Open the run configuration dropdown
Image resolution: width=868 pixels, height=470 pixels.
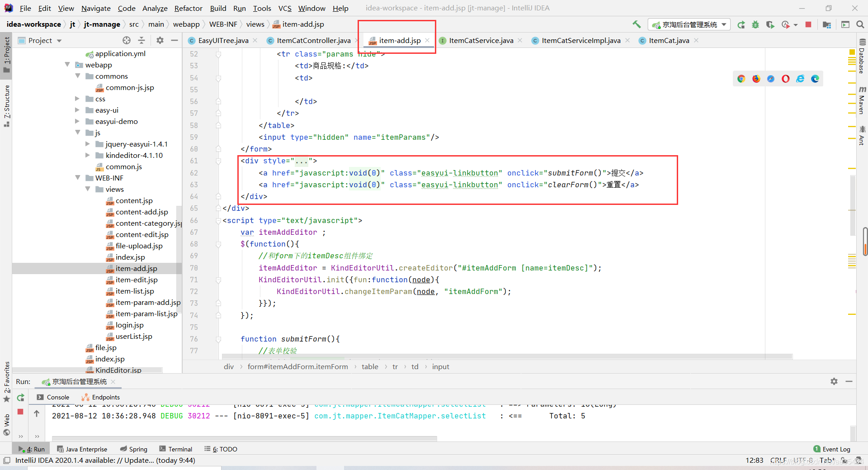pyautogui.click(x=689, y=25)
